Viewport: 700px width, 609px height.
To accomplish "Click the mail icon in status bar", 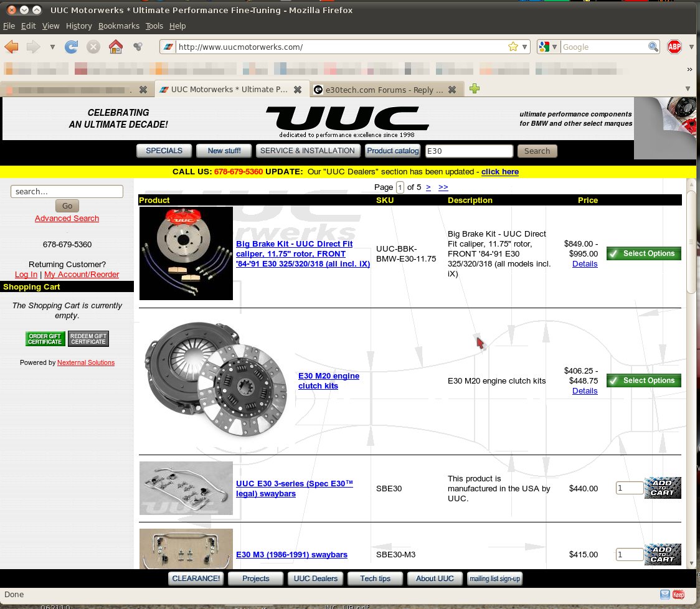I will click(x=665, y=594).
